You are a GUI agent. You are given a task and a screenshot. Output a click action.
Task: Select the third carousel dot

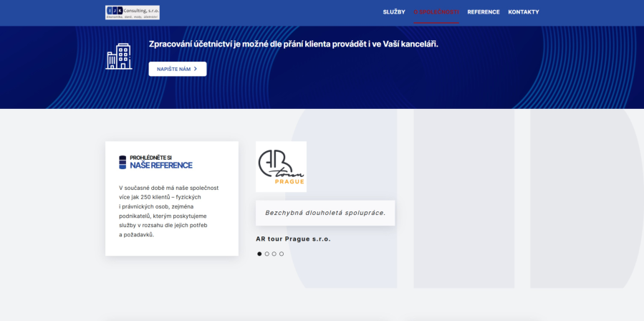point(274,254)
